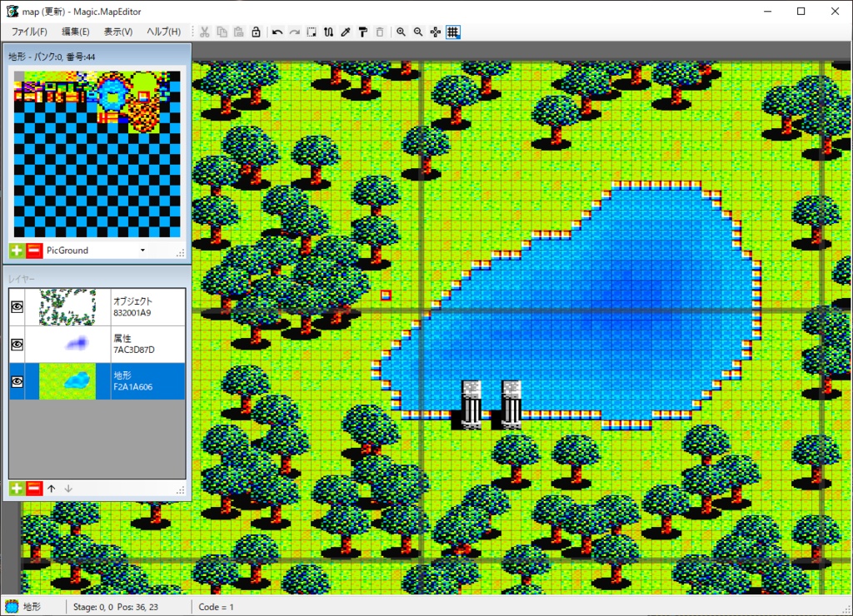Move the selected layer up
The height and width of the screenshot is (616, 853).
pos(51,489)
